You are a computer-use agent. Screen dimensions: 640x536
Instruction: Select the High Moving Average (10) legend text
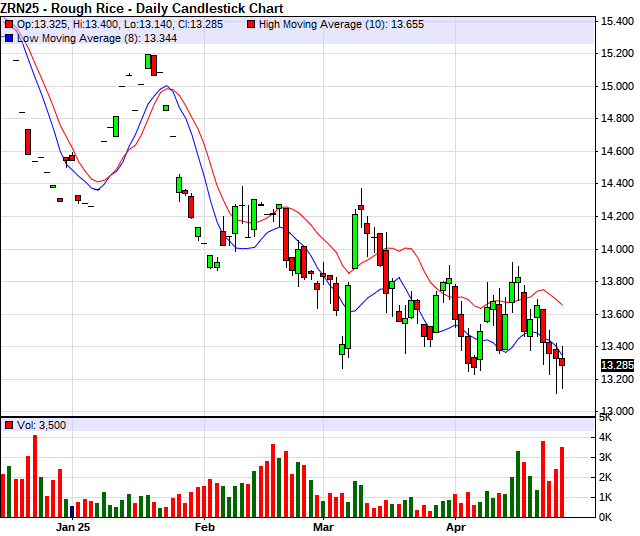325,23
